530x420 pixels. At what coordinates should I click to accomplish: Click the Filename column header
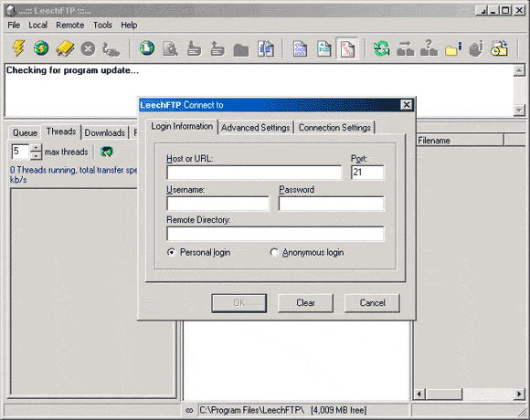[460, 140]
